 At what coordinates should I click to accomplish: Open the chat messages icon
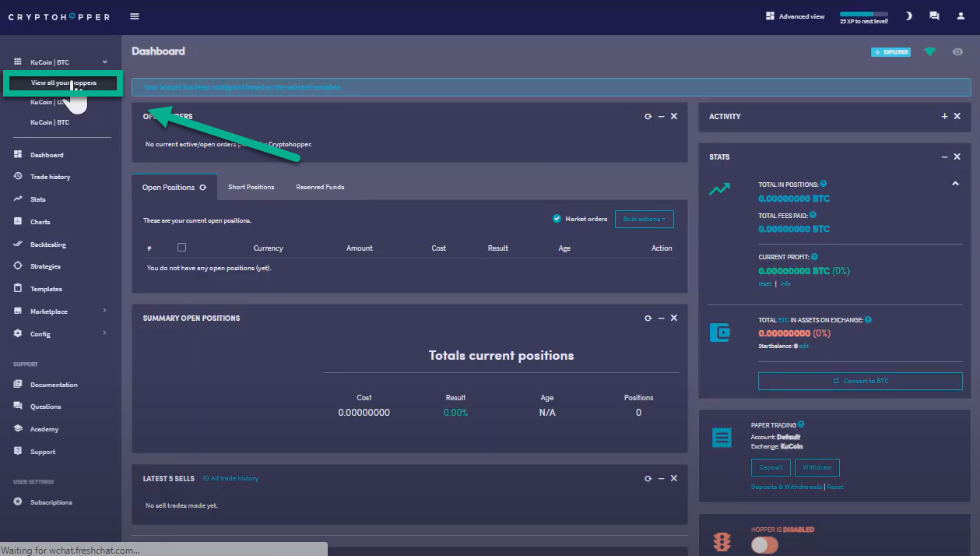coord(934,16)
